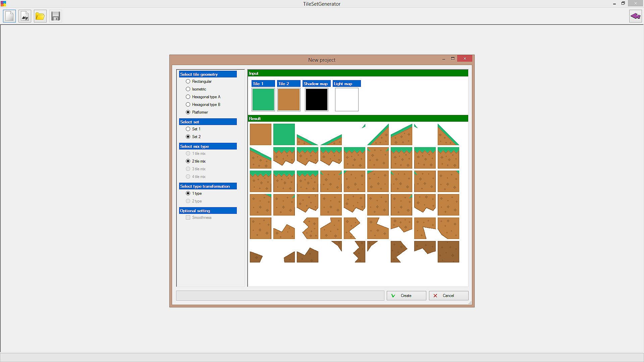Screen dimensions: 644x362
Task: Pick the Hexagonal type B geometry
Action: tap(188, 105)
